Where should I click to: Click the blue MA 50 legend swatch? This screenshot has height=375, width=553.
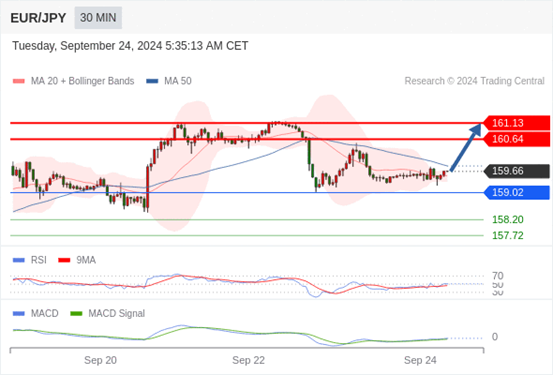[x=152, y=81]
